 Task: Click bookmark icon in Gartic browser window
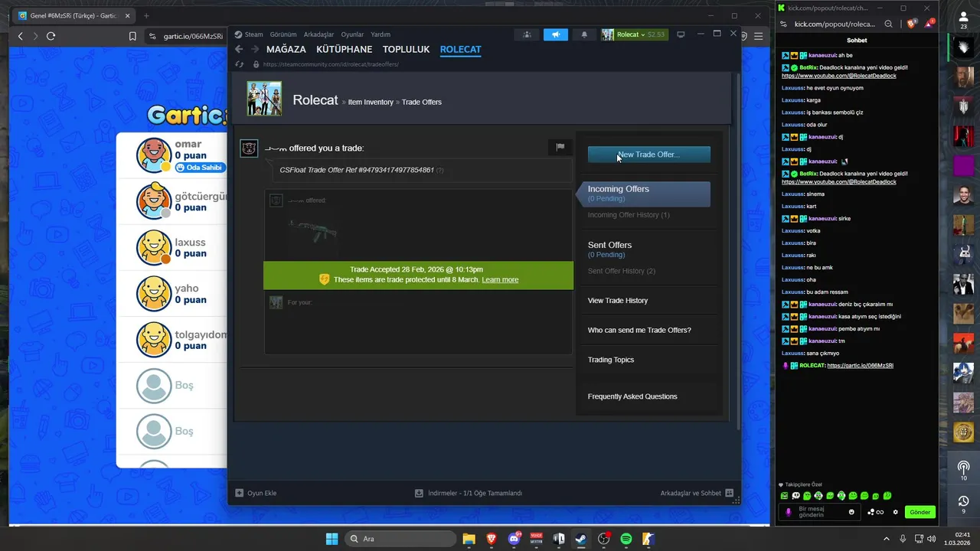click(132, 36)
